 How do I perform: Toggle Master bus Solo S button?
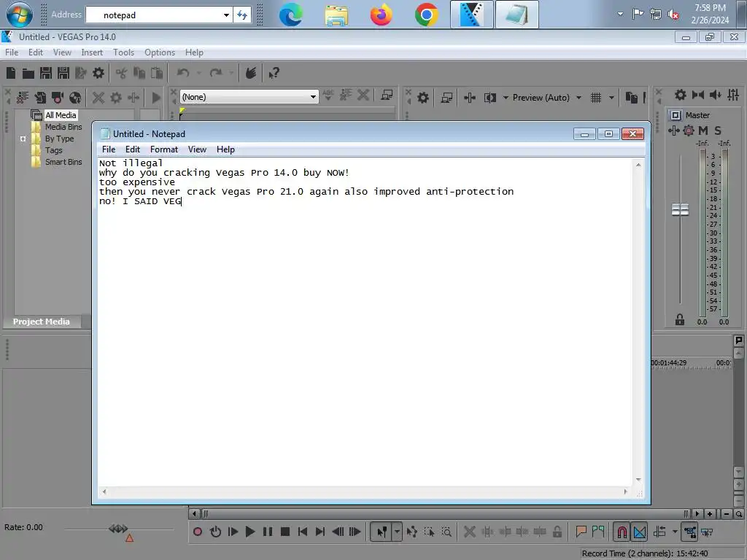pyautogui.click(x=718, y=131)
